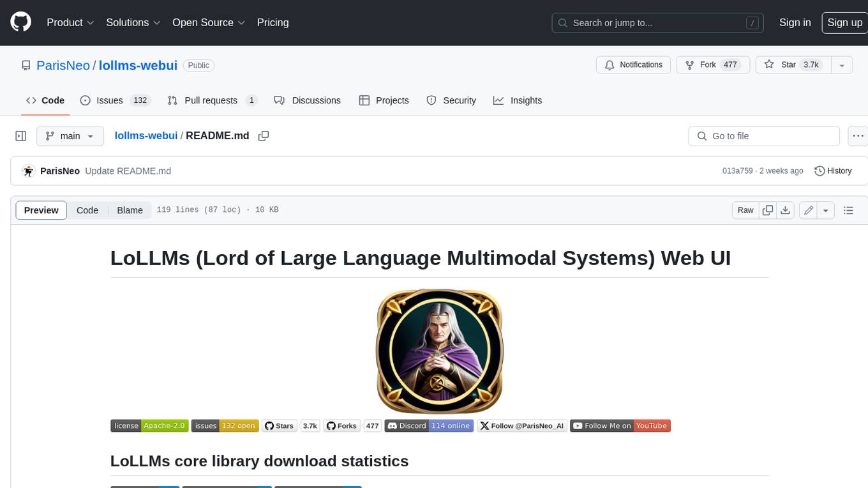Image resolution: width=868 pixels, height=488 pixels.
Task: Open commit 013a759
Action: [x=737, y=171]
